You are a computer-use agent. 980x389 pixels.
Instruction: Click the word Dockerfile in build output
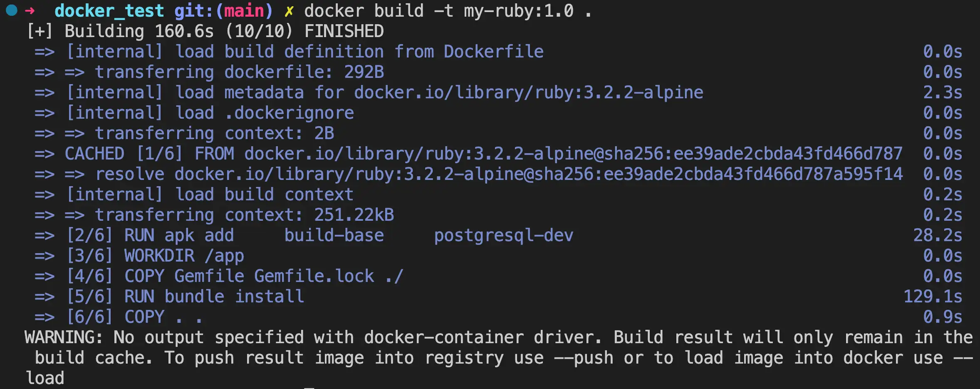point(493,52)
